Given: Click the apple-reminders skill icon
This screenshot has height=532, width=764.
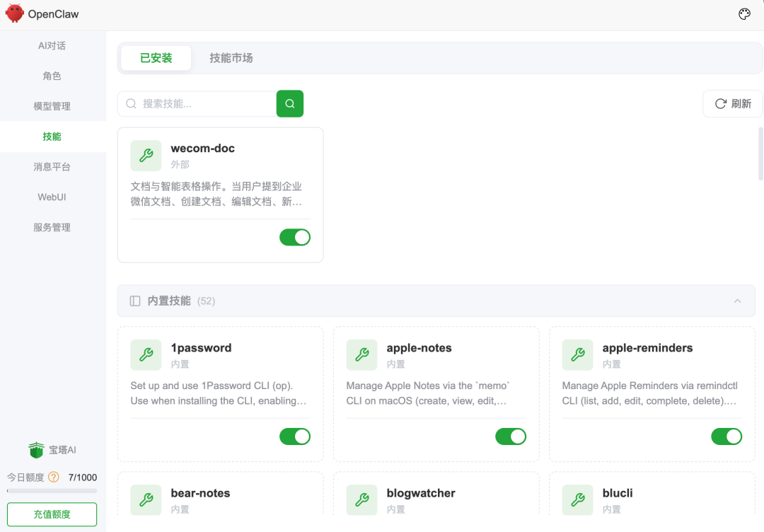Looking at the screenshot, I should click(577, 355).
